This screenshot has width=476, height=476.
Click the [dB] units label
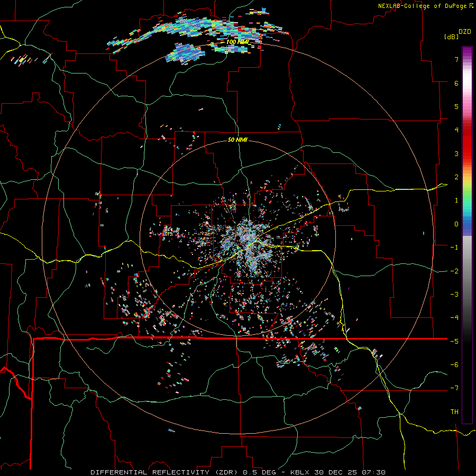point(452,36)
